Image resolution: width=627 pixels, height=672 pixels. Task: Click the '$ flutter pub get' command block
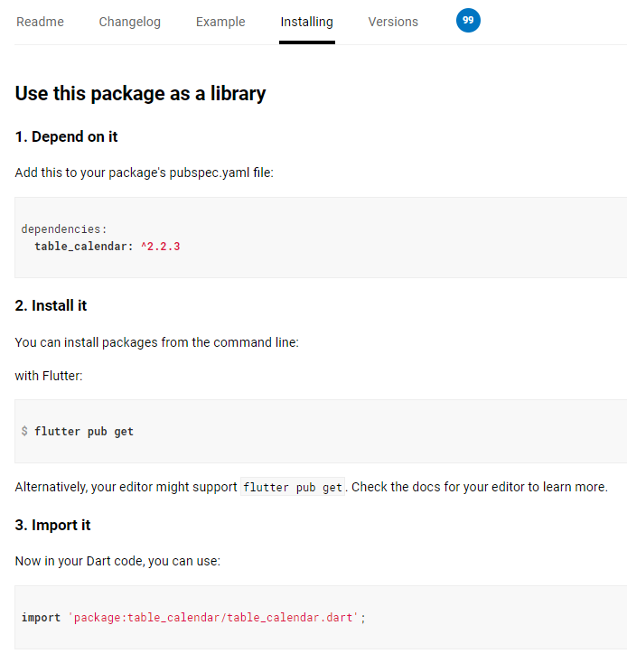pos(321,431)
